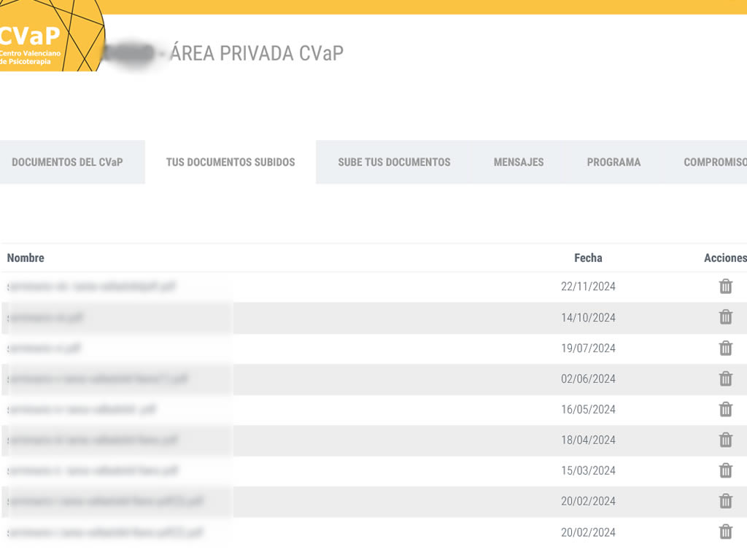Click the Acciones column header
The width and height of the screenshot is (747, 560).
pyautogui.click(x=724, y=257)
